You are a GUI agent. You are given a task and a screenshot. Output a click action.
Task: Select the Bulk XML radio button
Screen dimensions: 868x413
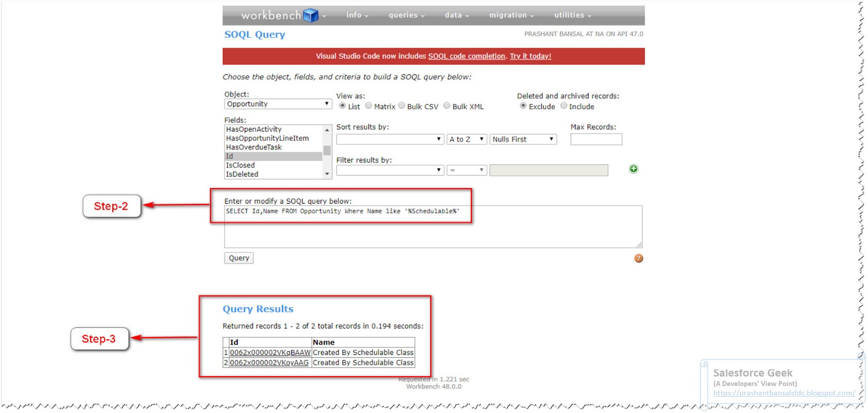(x=446, y=106)
